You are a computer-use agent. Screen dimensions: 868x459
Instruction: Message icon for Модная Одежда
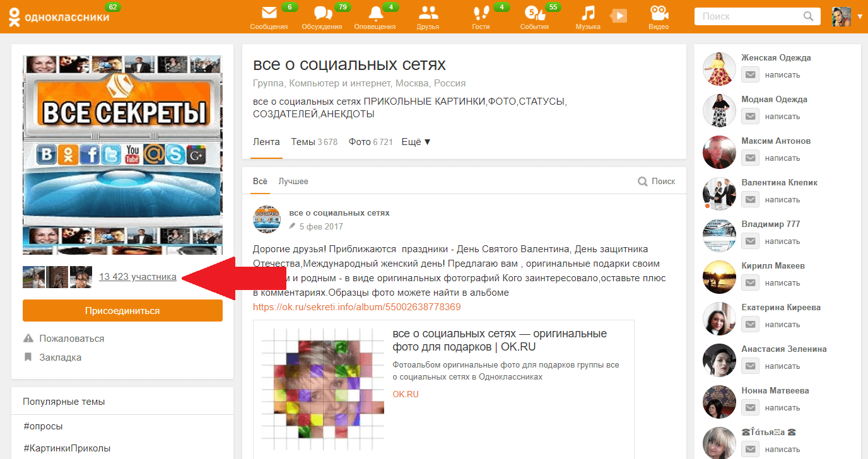tap(750, 117)
